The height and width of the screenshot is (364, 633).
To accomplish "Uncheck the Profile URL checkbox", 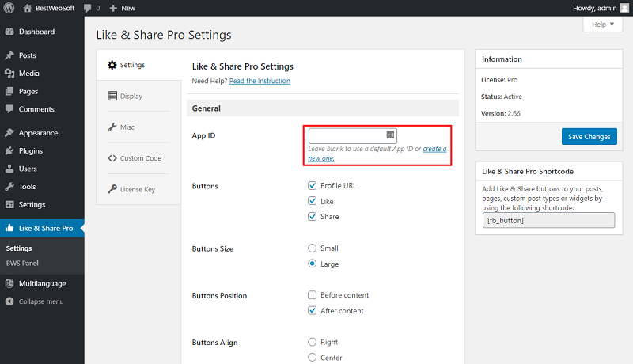I will pos(312,186).
